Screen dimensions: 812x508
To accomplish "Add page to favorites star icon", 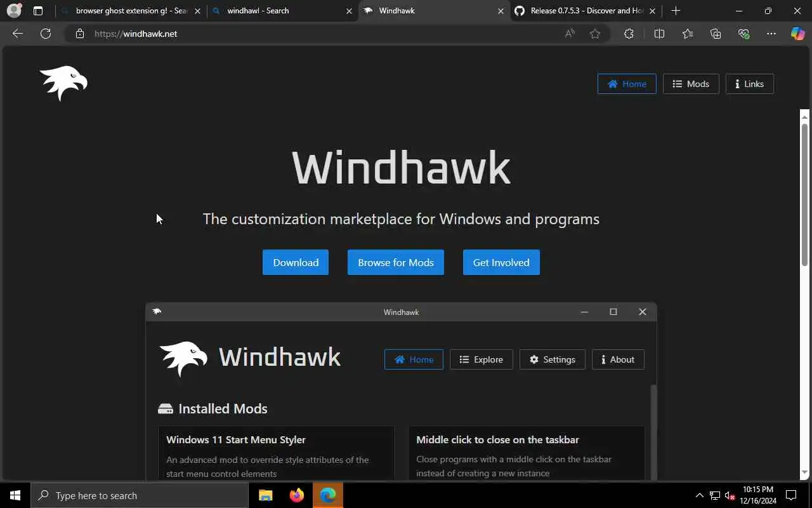I will [595, 34].
